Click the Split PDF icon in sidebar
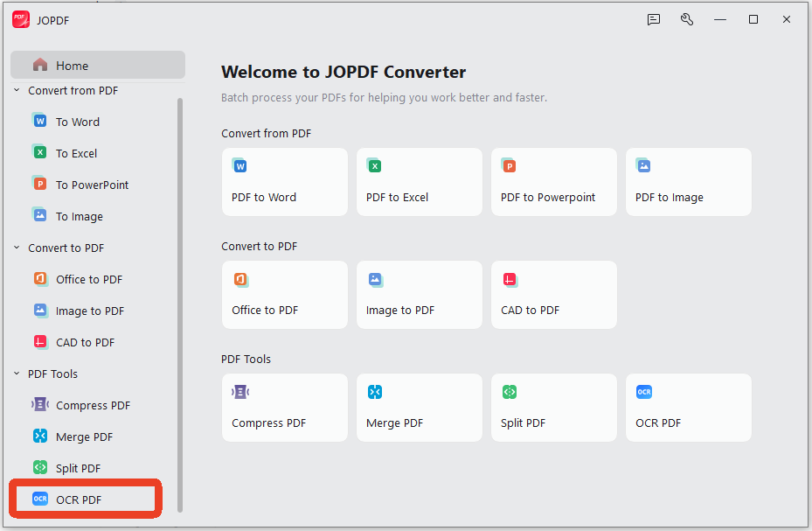Image resolution: width=812 pixels, height=531 pixels. pyautogui.click(x=40, y=468)
